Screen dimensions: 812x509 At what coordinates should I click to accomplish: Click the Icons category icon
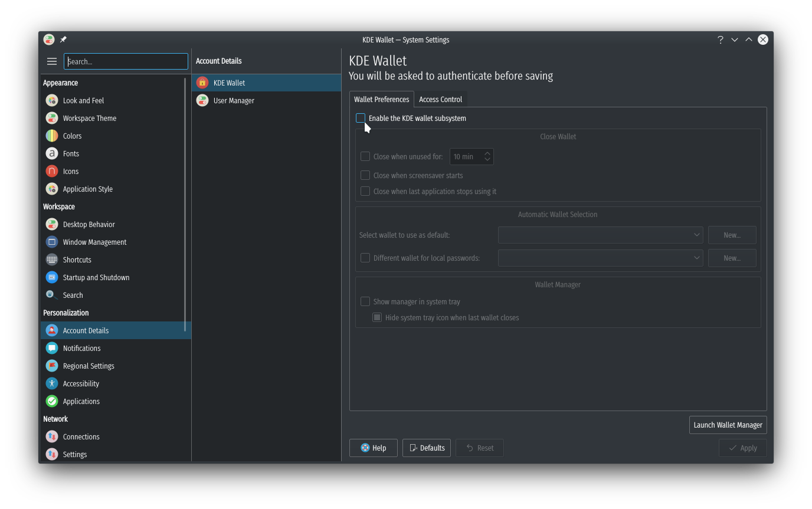point(52,171)
